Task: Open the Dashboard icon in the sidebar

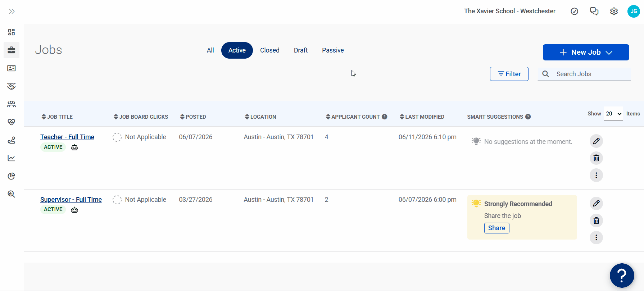Action: tap(12, 32)
